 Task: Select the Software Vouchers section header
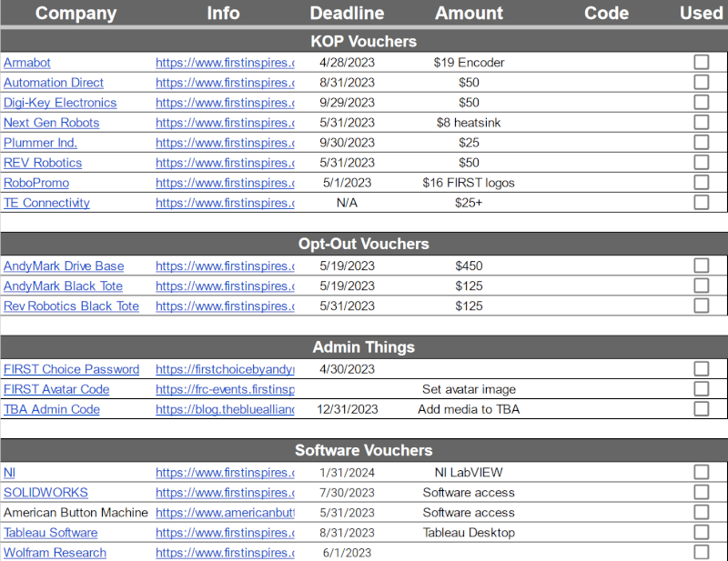(364, 450)
